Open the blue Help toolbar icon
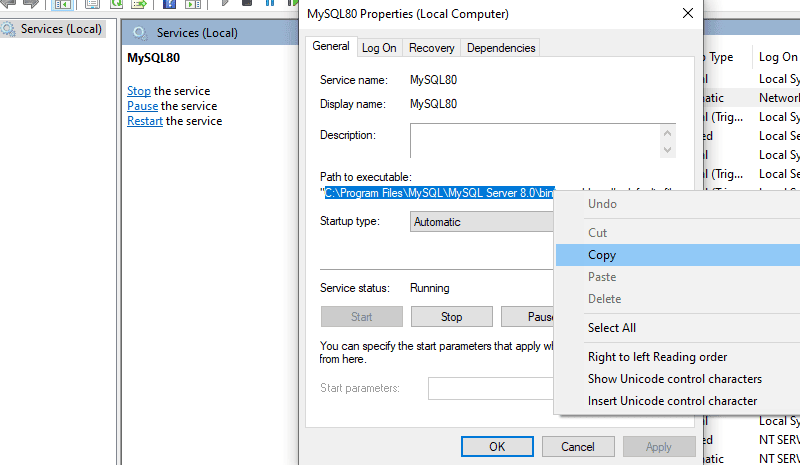This screenshot has width=800, height=465. click(169, 4)
